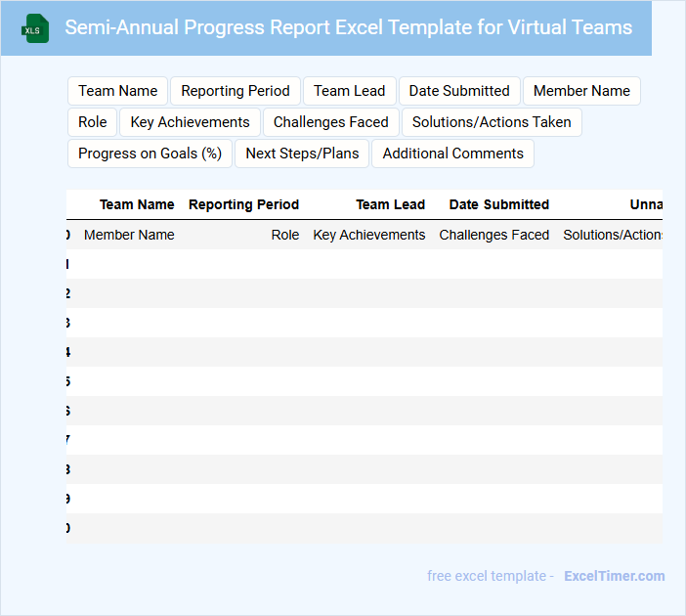Click the Member Name tag button
Screen dimensions: 686x616
[x=581, y=91]
